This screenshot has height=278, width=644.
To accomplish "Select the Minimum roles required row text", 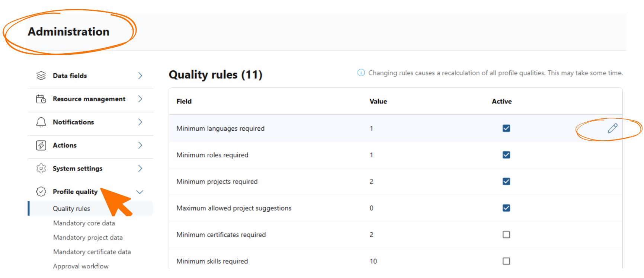I will pyautogui.click(x=212, y=155).
